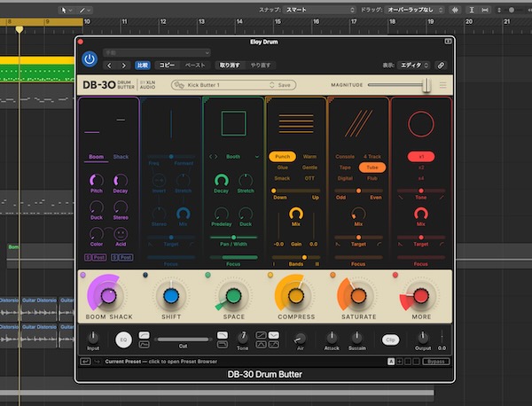Select the OTT compressor mode

point(309,178)
